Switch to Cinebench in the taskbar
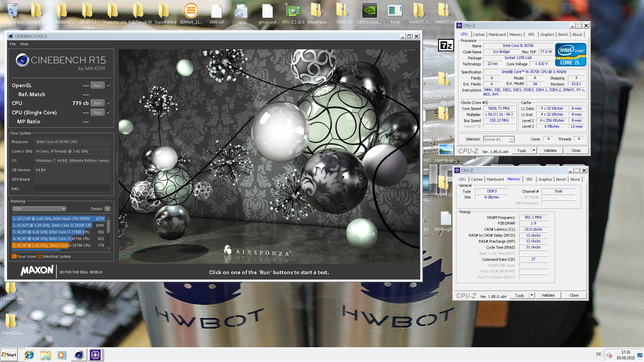The height and width of the screenshot is (362, 644). tap(79, 355)
